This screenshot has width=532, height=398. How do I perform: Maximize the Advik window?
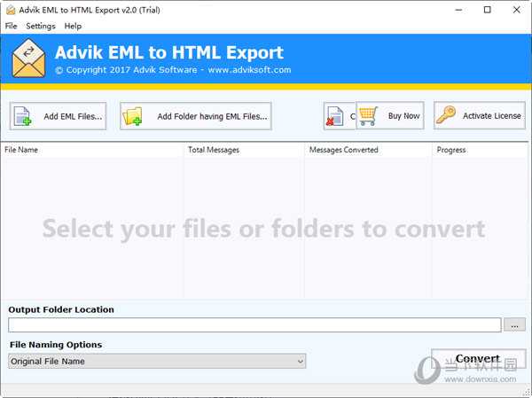(x=487, y=10)
